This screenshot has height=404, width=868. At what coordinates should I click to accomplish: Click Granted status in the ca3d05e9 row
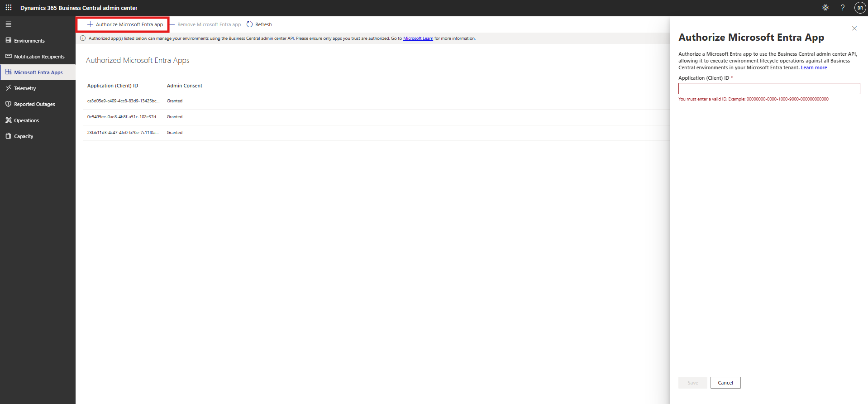(x=175, y=101)
